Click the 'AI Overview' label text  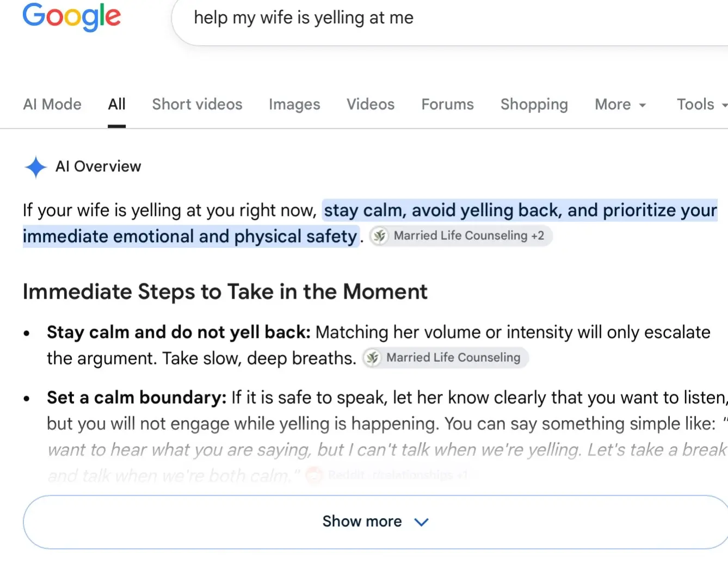(x=98, y=166)
